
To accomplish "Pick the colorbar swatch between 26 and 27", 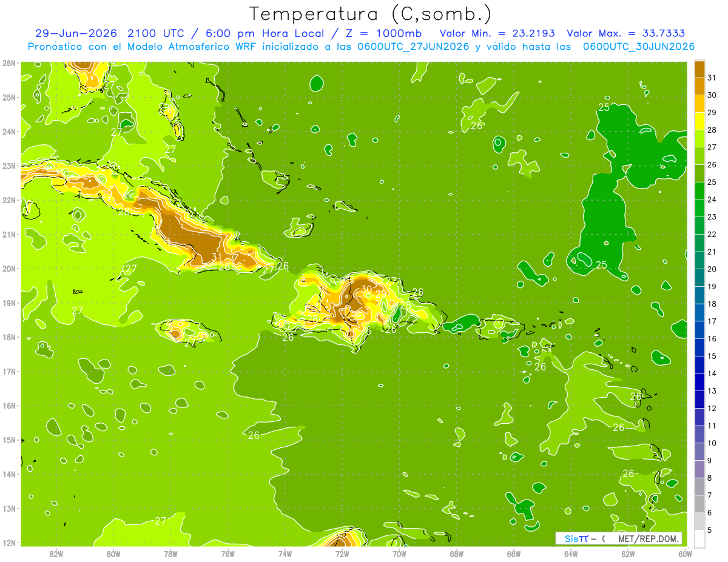I will pos(699,156).
